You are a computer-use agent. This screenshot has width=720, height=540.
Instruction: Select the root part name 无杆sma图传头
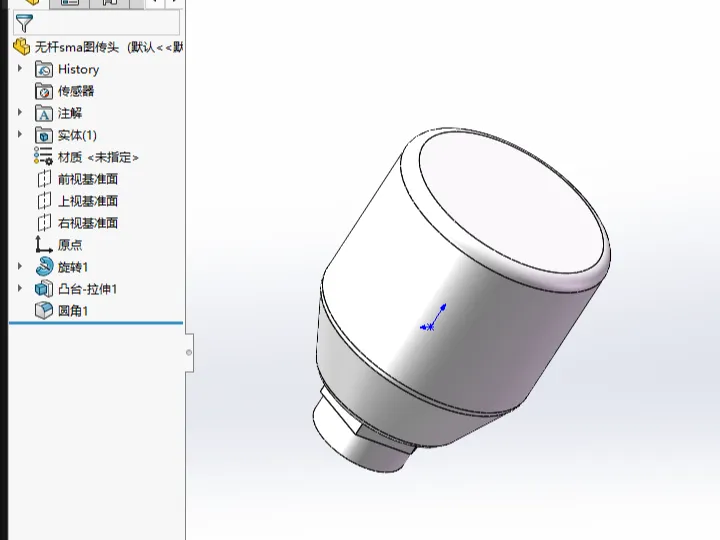(x=77, y=47)
